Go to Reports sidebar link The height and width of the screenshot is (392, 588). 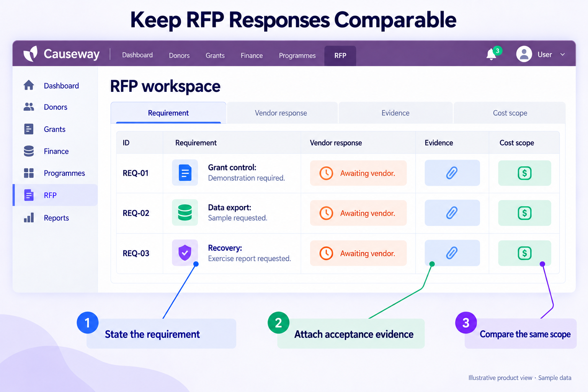click(56, 218)
